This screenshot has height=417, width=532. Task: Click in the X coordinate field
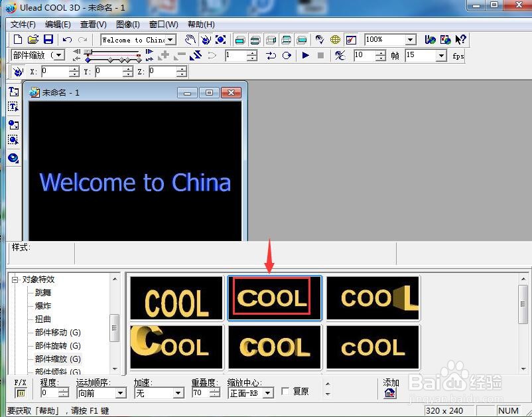(x=55, y=72)
